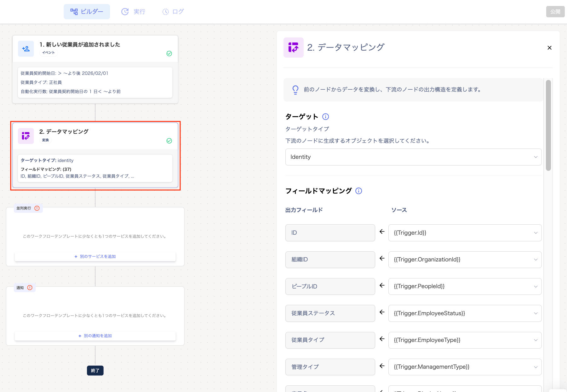Click the large データマッピング panel header icon
The image size is (567, 392).
(x=294, y=48)
